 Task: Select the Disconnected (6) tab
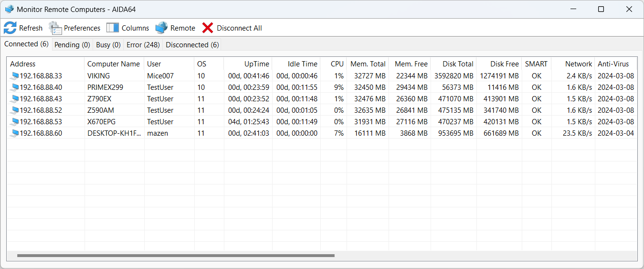point(192,45)
